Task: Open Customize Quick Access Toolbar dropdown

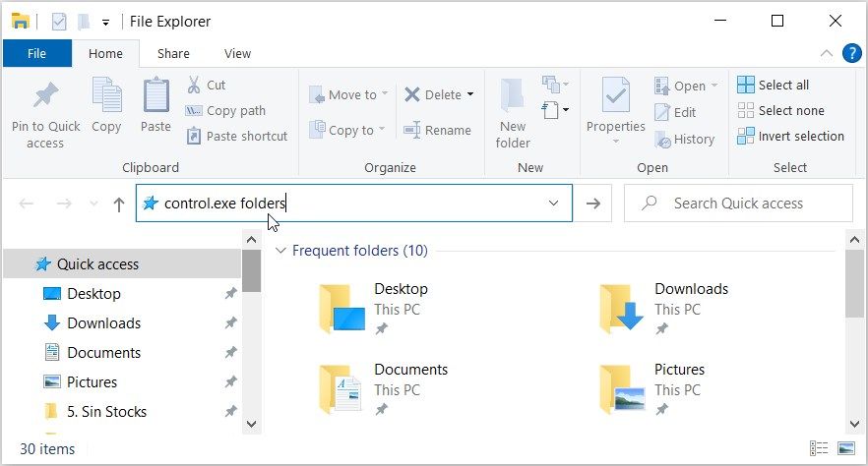Action: click(x=105, y=22)
